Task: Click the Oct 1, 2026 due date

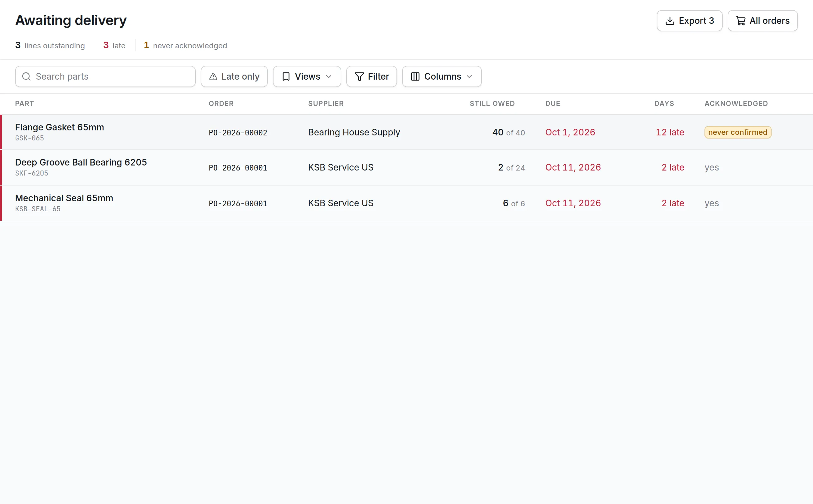Action: click(x=570, y=132)
